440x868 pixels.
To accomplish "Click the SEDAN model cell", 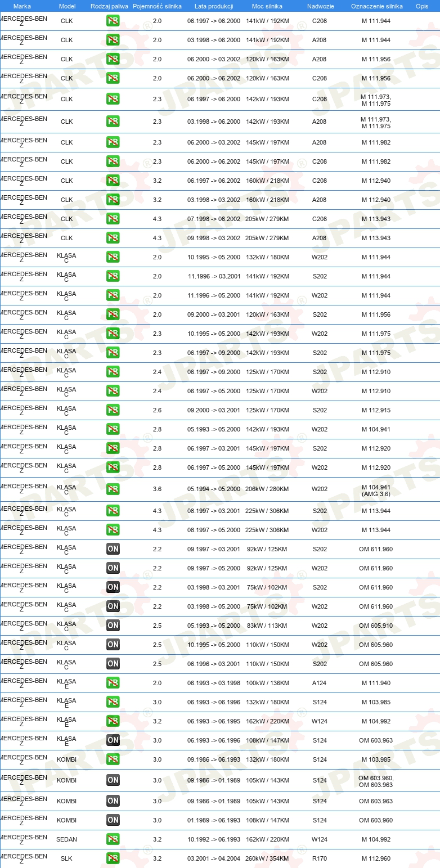I will point(67,839).
